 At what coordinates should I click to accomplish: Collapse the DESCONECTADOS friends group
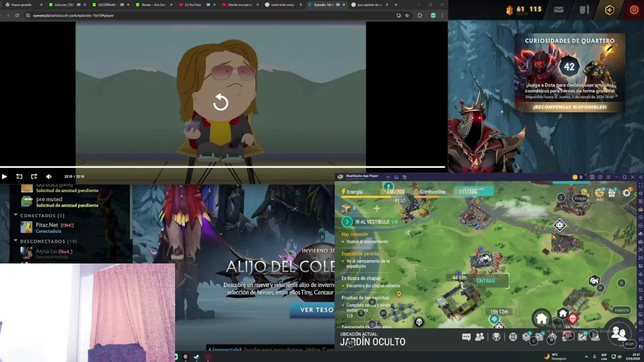pyautogui.click(x=16, y=241)
